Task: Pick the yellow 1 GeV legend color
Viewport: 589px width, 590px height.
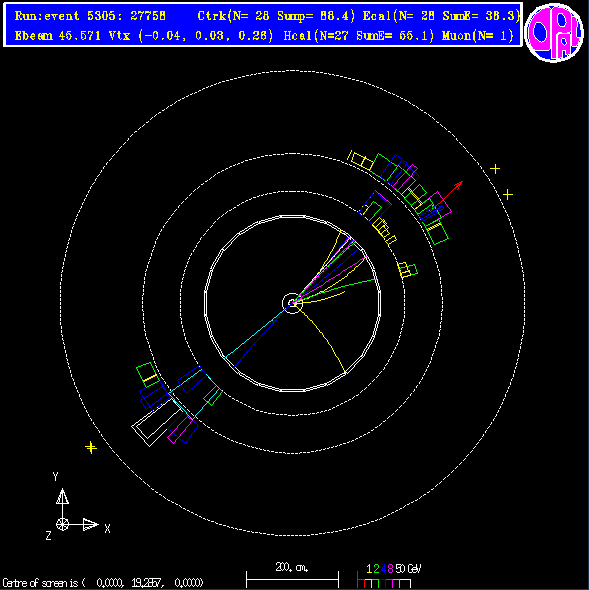Action: [369, 569]
